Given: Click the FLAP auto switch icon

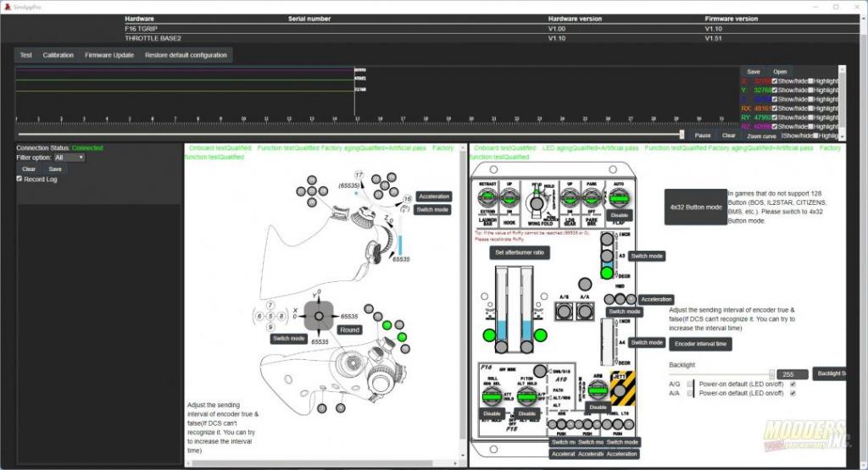Looking at the screenshot, I should (x=618, y=198).
